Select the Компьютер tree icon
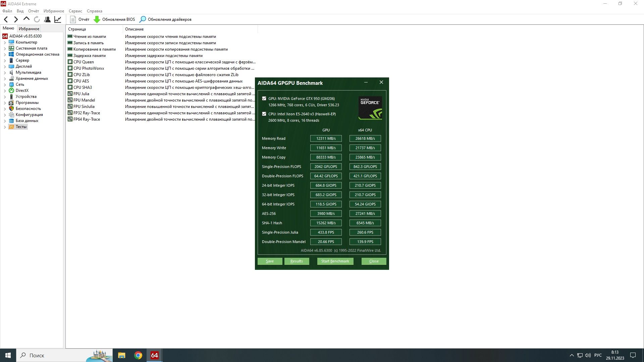This screenshot has width=644, height=362. click(x=11, y=42)
